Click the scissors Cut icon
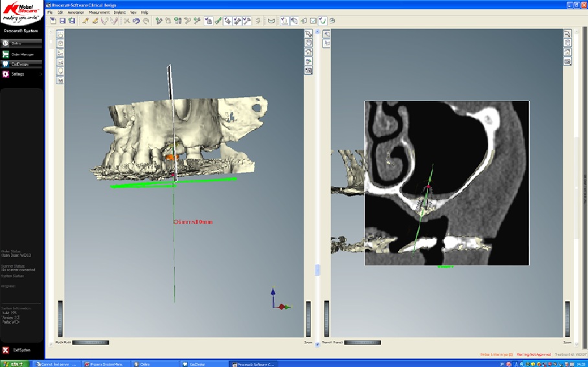This screenshot has height=367, width=588. (x=127, y=21)
